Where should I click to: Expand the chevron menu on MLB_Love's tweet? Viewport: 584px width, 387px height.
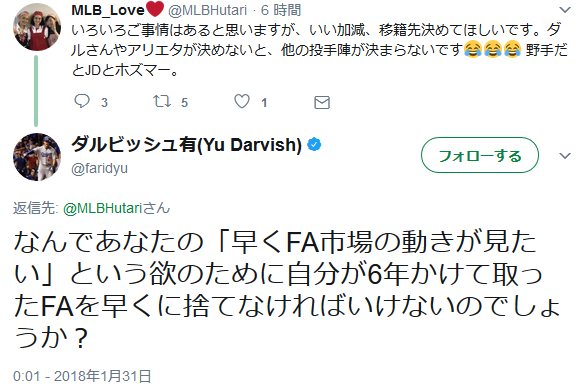[565, 10]
